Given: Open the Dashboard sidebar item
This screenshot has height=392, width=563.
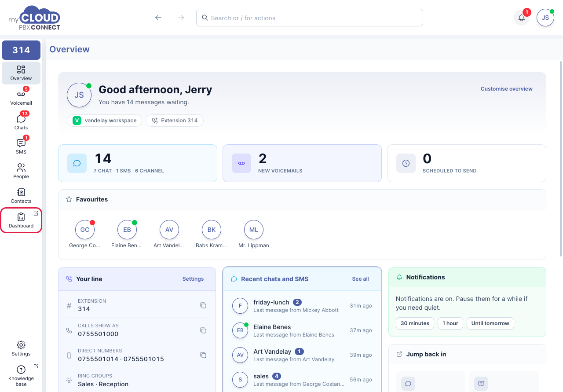Looking at the screenshot, I should [21, 220].
